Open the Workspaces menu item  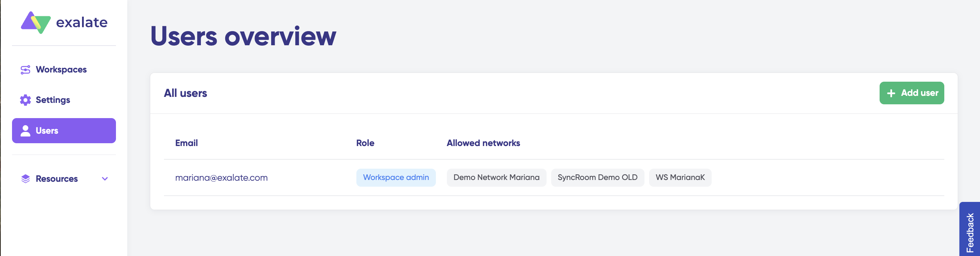point(61,70)
